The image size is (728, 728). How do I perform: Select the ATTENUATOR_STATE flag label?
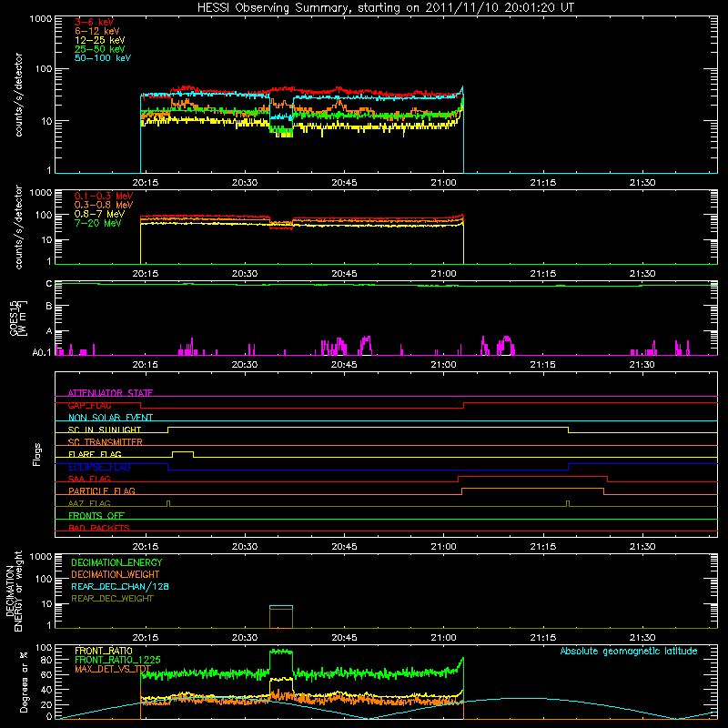click(x=110, y=393)
